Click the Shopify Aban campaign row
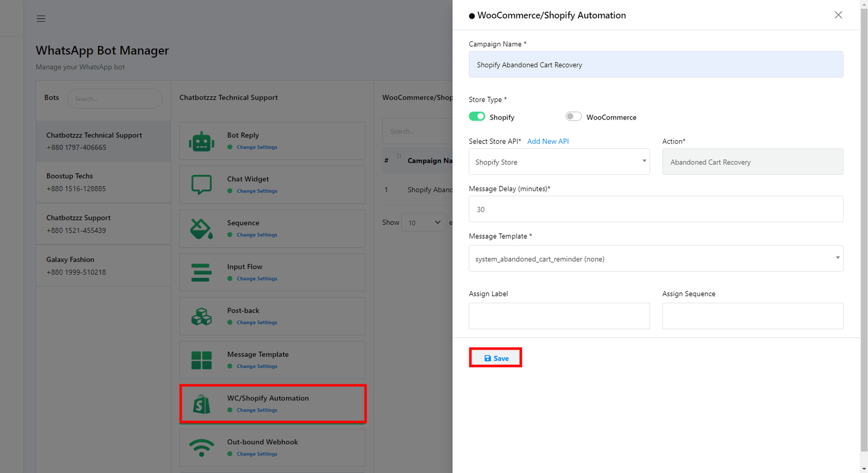 (418, 190)
